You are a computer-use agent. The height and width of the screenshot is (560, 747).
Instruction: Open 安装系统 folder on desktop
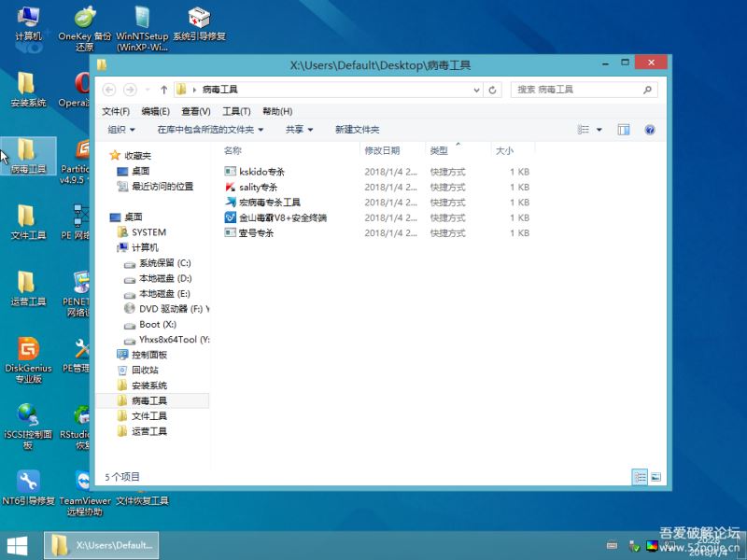pyautogui.click(x=28, y=90)
